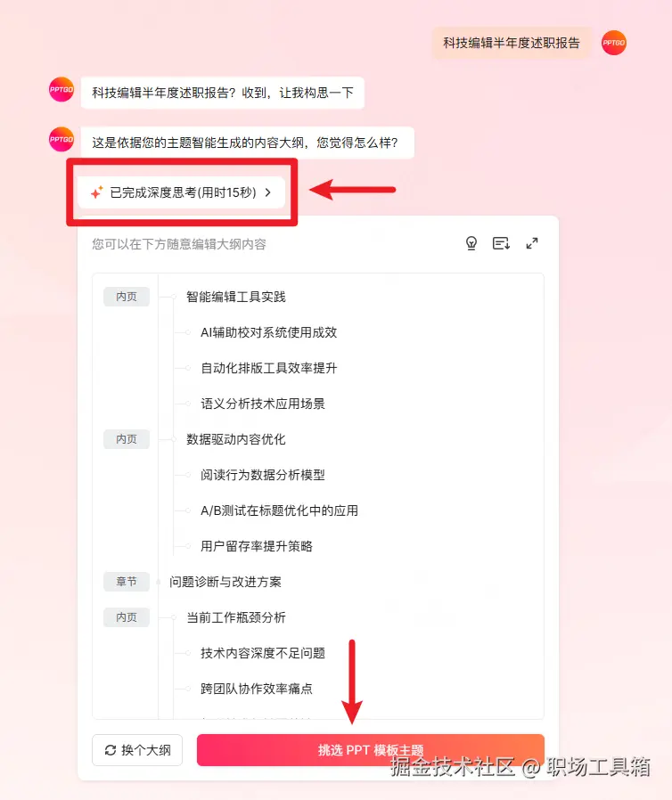Select the 章节 tag for 问题诊断与改进方案
The width and height of the screenshot is (672, 800).
(x=127, y=582)
